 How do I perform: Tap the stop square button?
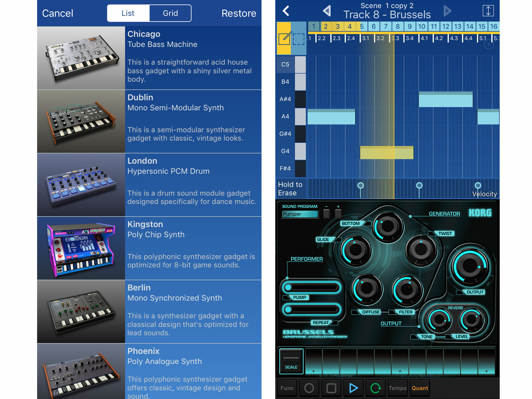tap(331, 388)
